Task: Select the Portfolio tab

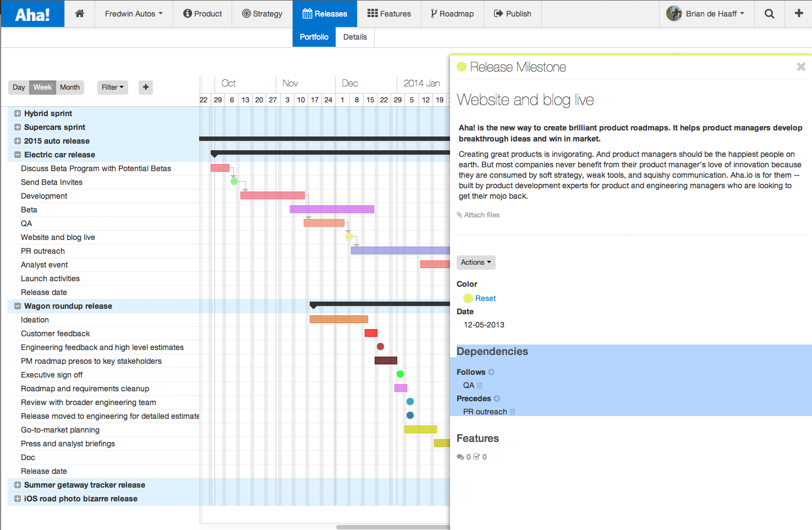Action: pyautogui.click(x=314, y=37)
